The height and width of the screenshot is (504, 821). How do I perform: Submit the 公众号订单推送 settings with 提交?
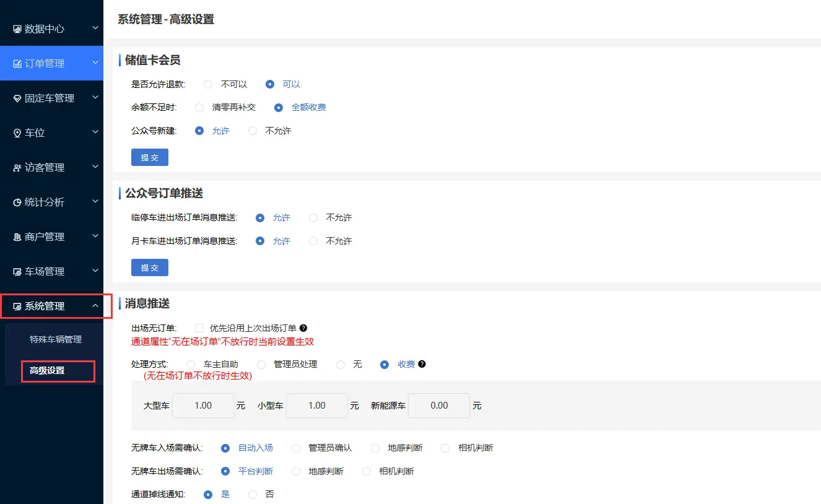[150, 267]
